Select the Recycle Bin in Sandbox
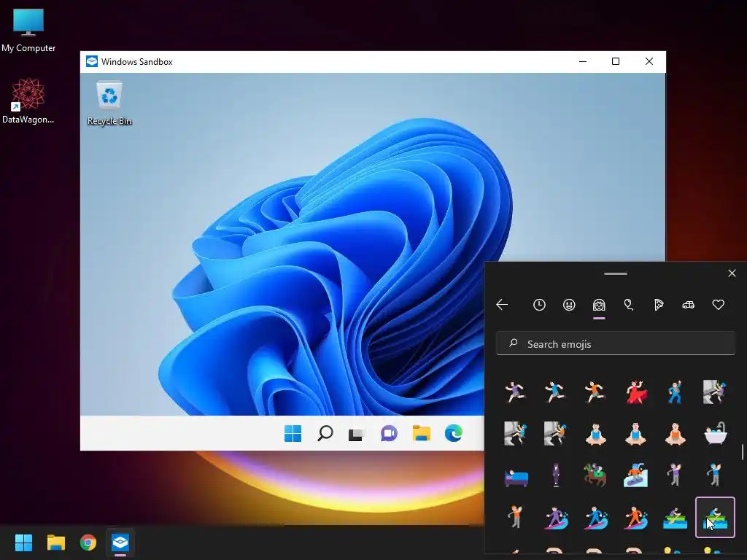Viewport: 747px width, 560px height. coord(109,104)
